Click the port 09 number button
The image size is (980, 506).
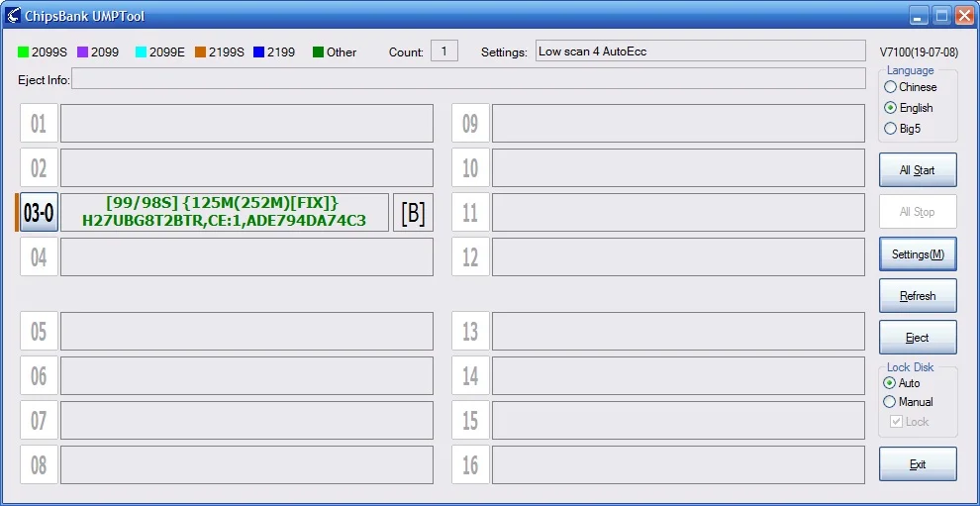click(x=470, y=123)
